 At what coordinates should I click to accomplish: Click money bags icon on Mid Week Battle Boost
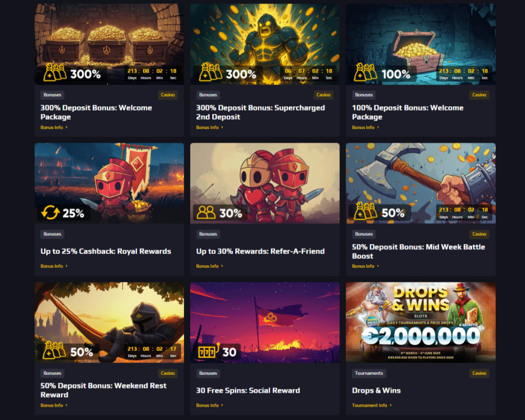(366, 212)
